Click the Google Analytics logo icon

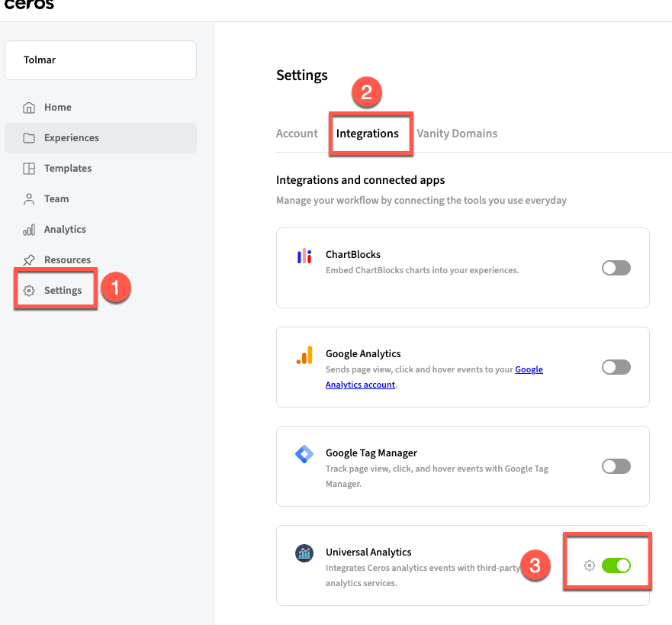point(304,355)
